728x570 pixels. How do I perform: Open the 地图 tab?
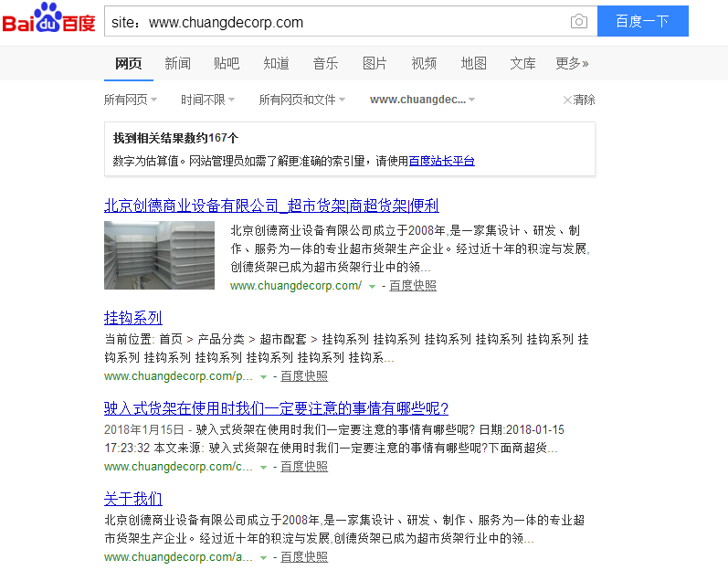473,63
